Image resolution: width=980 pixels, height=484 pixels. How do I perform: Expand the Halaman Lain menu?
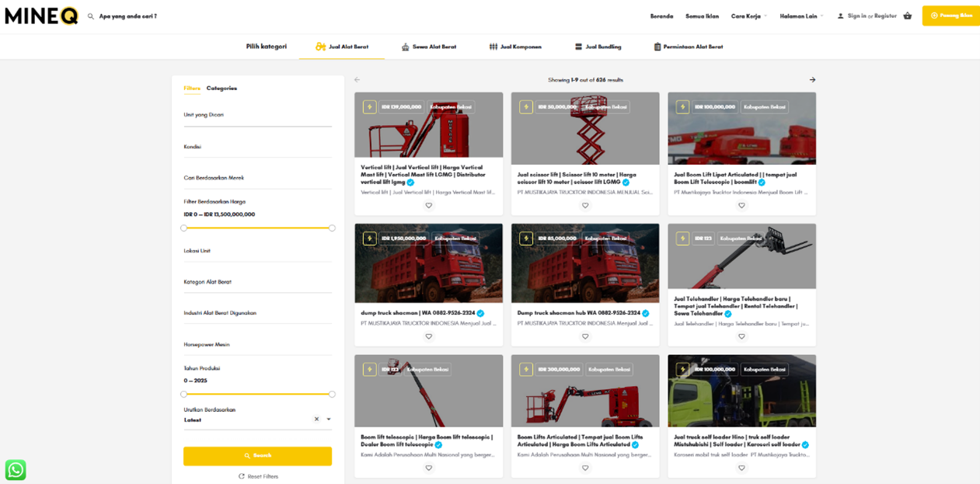point(801,16)
